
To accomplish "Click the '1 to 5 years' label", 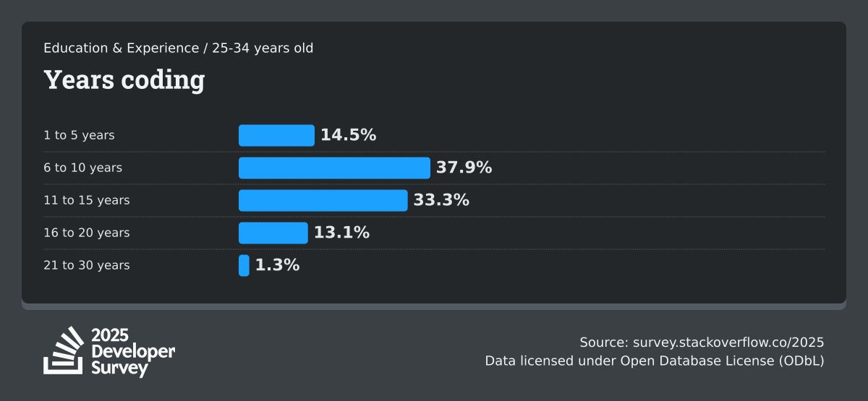I will click(79, 135).
